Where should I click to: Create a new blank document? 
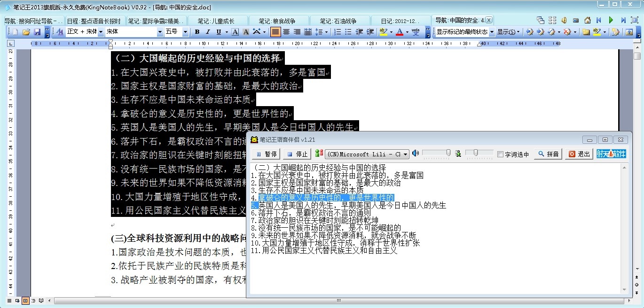(x=14, y=32)
